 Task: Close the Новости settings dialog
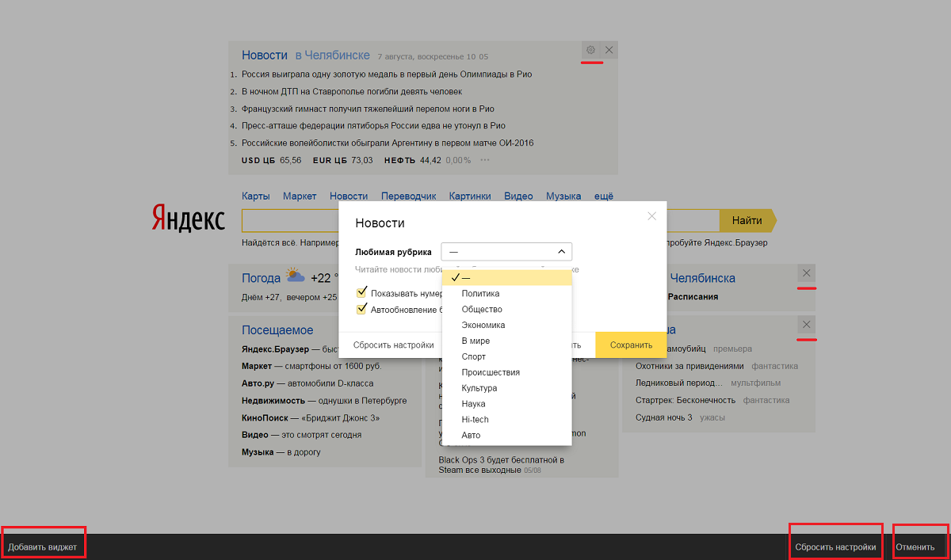[651, 216]
